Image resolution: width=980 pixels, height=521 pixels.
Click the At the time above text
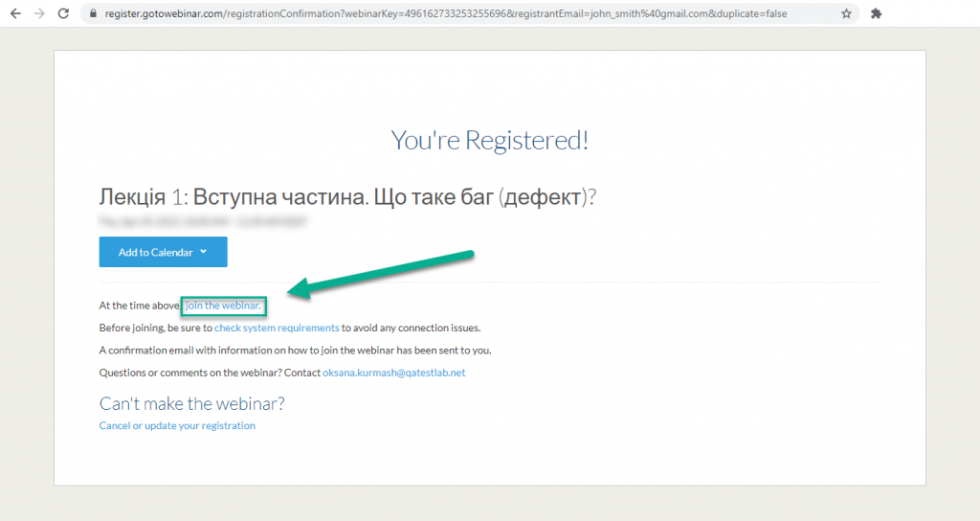pyautogui.click(x=140, y=306)
